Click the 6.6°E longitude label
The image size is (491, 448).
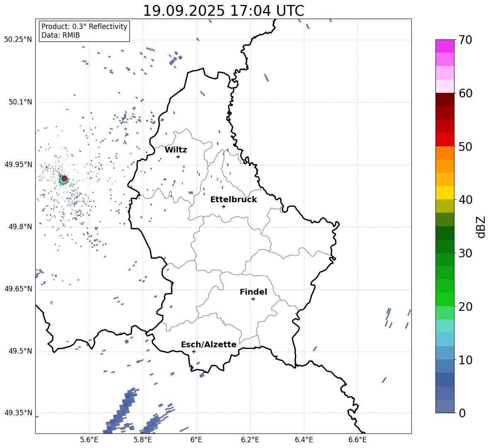[x=357, y=440]
